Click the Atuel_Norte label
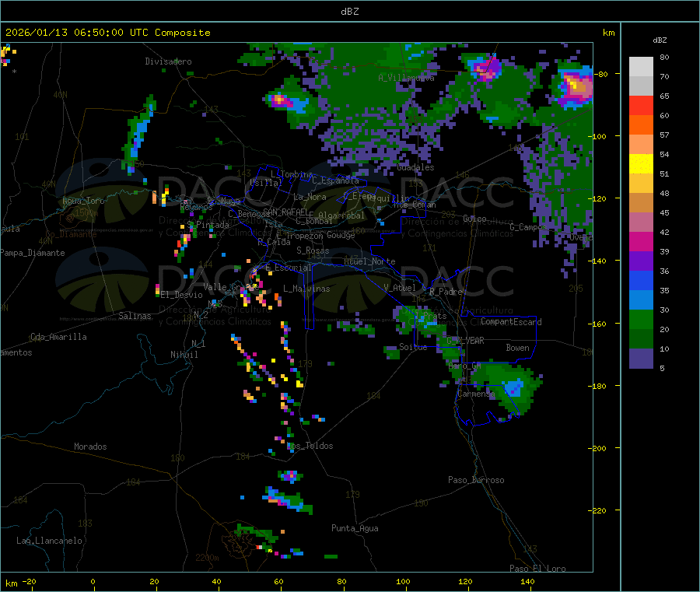This screenshot has height=592, width=700. [369, 261]
